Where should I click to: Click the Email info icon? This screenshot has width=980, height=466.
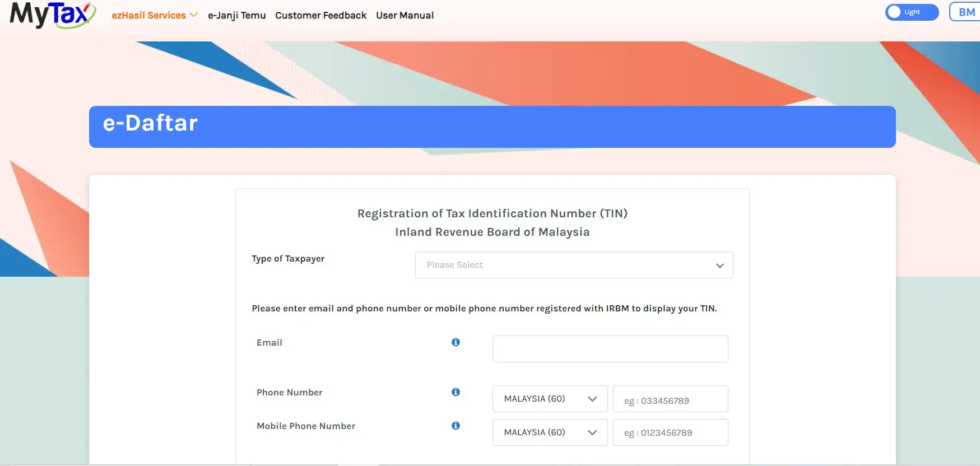[x=456, y=342]
